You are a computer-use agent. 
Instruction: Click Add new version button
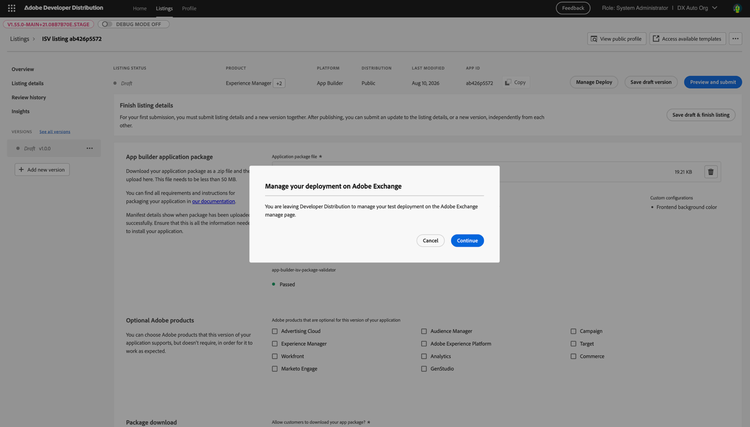42,170
